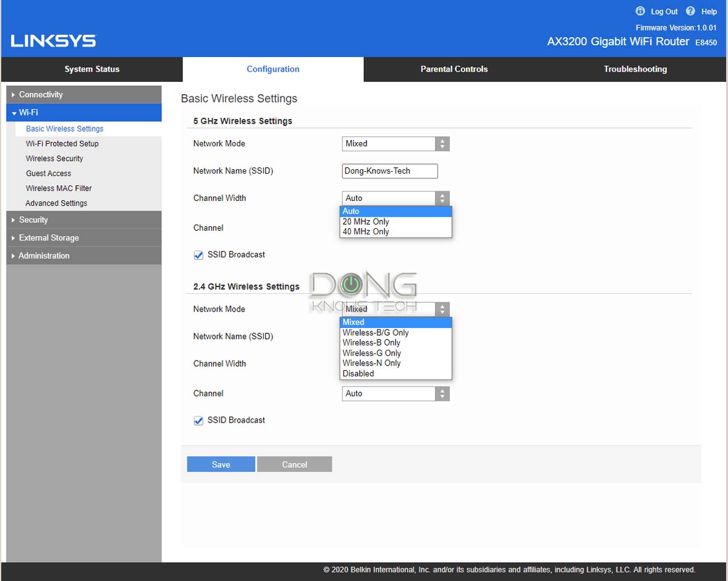Click the Log Out icon in the header
Viewport: 728px width, 581px height.
pos(639,11)
